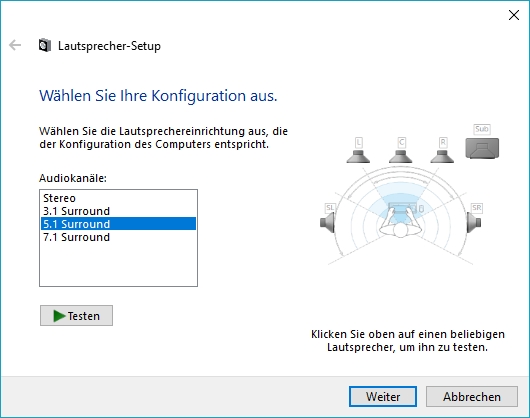Screen dimensions: 530x418
Task: Test the side right speaker (SR)
Action: coord(474,222)
